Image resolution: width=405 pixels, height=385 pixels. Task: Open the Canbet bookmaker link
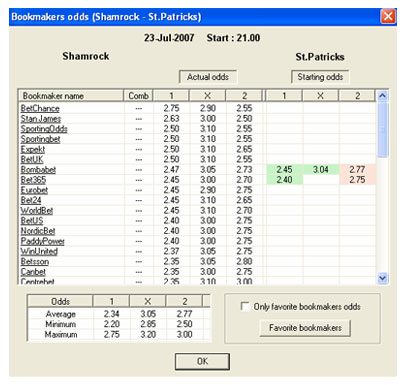pos(33,272)
